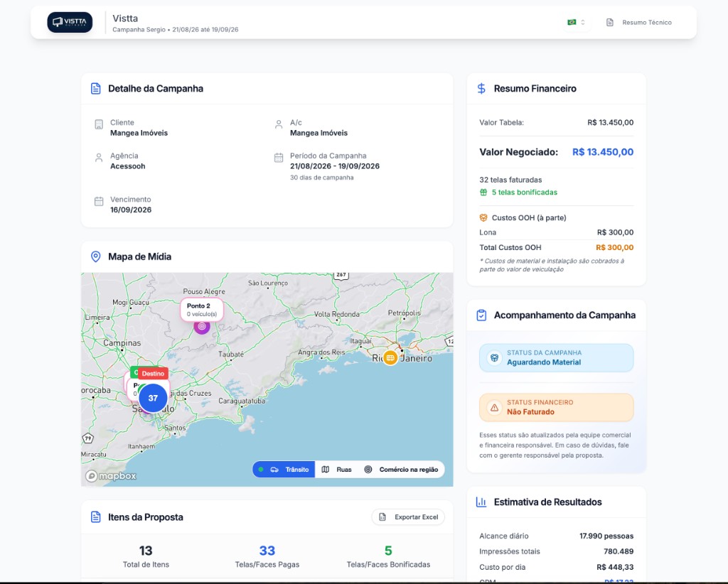Viewport: 728px width, 584px height.
Task: Click the Aguardando Material status card
Action: (556, 357)
